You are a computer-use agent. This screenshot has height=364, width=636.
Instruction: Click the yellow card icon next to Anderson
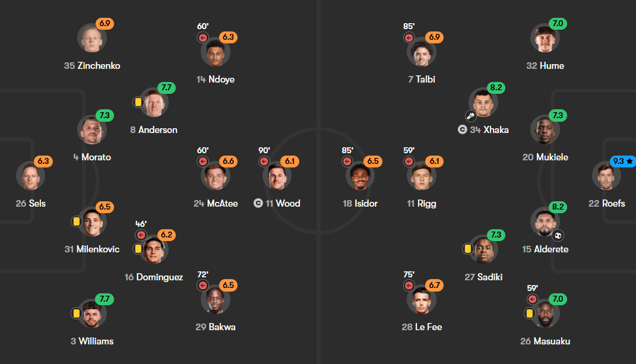coord(138,102)
